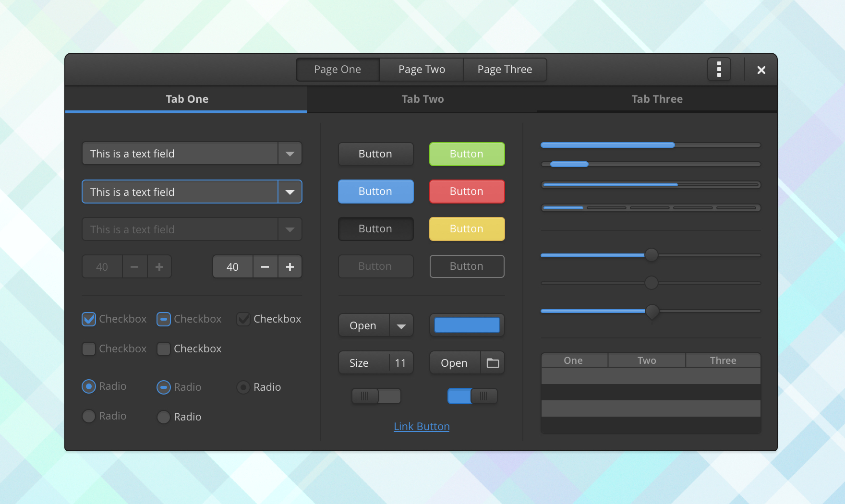
Task: Open the font Size 11 button
Action: 376,363
